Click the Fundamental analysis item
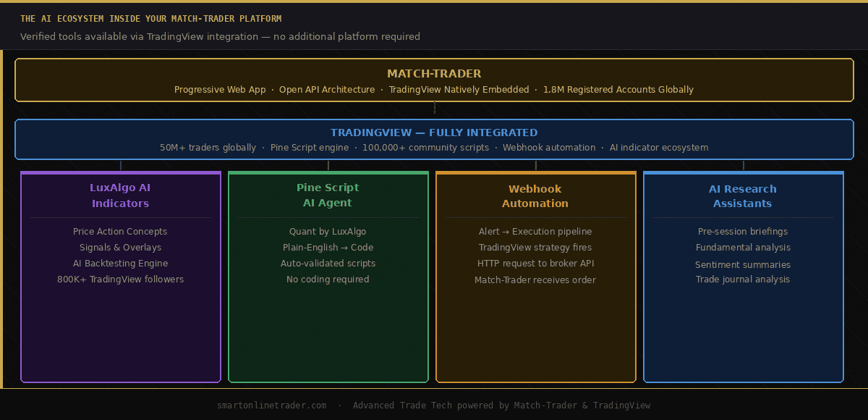The width and height of the screenshot is (868, 420). pos(743,247)
